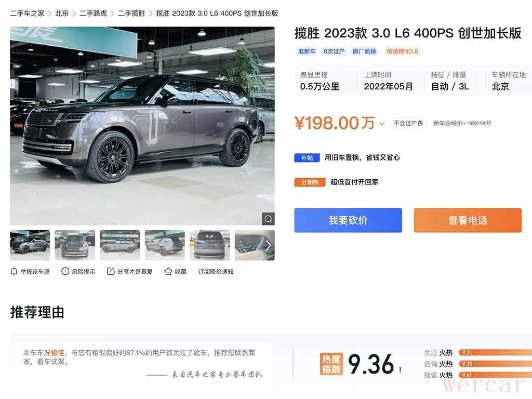The width and height of the screenshot is (532, 399).
Task: Click the 查看电话 button
Action: [x=468, y=220]
